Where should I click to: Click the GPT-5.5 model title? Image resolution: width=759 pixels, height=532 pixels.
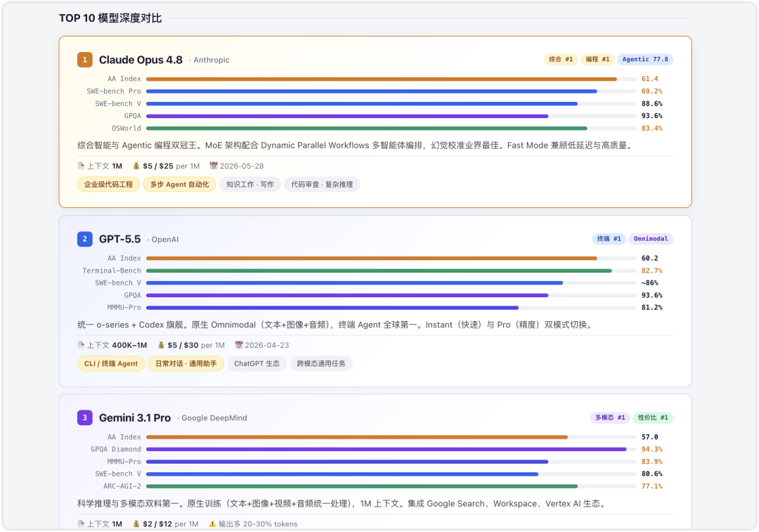click(x=119, y=239)
